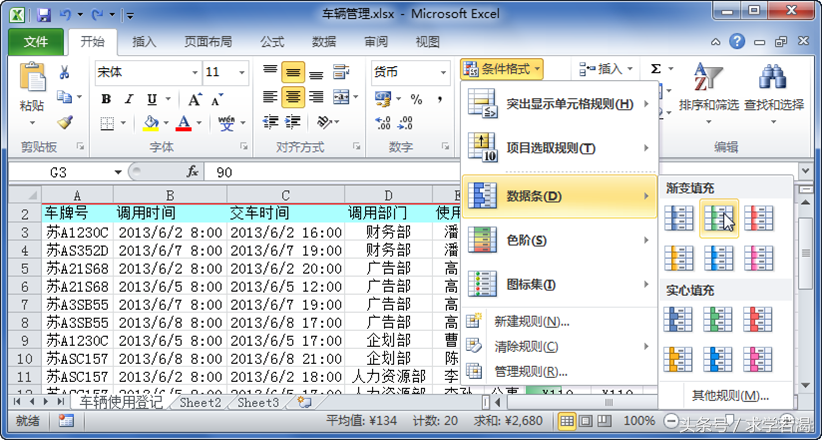Image resolution: width=822 pixels, height=440 pixels.
Task: Select blue gradient fill data bar
Action: [x=678, y=218]
